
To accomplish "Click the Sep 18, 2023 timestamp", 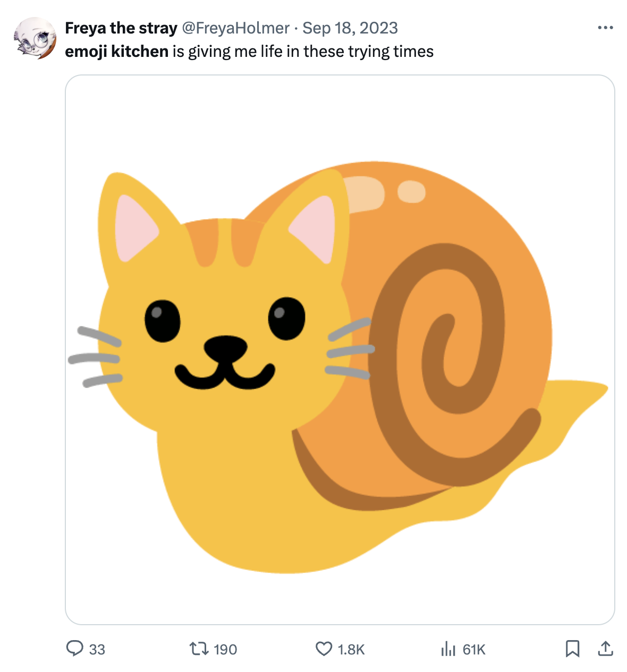I will point(350,28).
